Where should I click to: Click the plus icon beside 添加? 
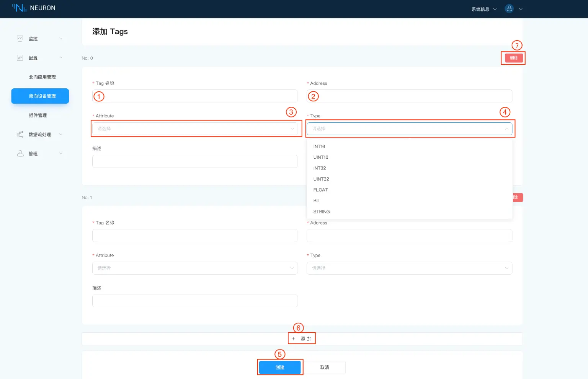point(294,339)
